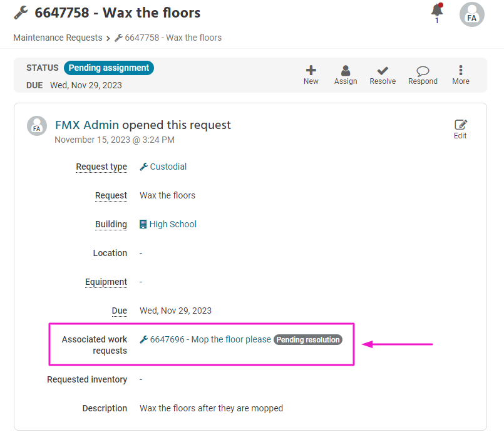Click the Respond speech bubble action
The image size is (504, 447).
point(423,75)
